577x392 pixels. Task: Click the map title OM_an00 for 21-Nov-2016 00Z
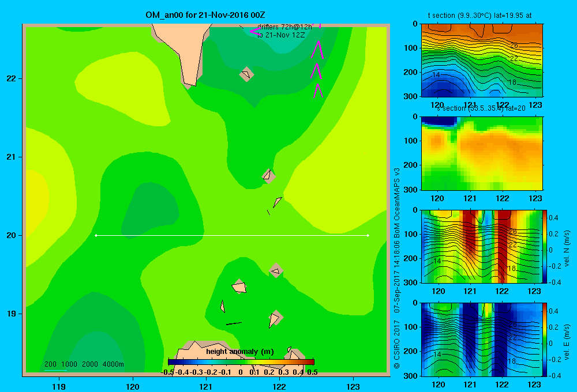tap(205, 15)
